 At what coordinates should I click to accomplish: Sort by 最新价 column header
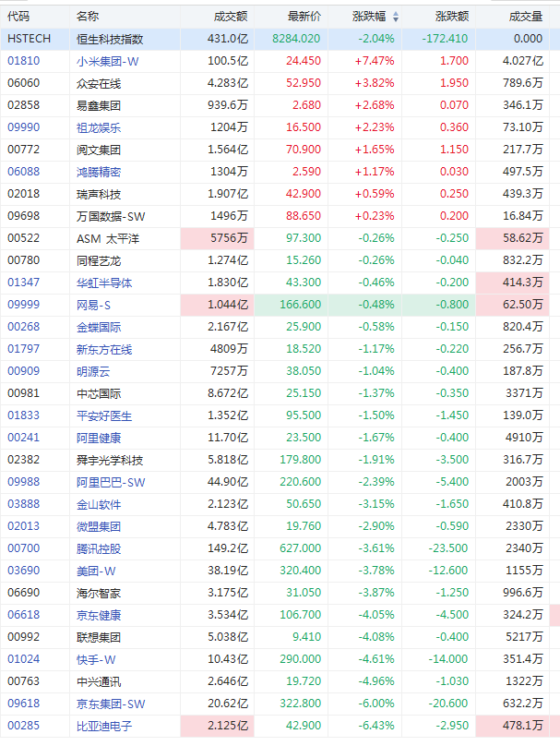point(304,17)
